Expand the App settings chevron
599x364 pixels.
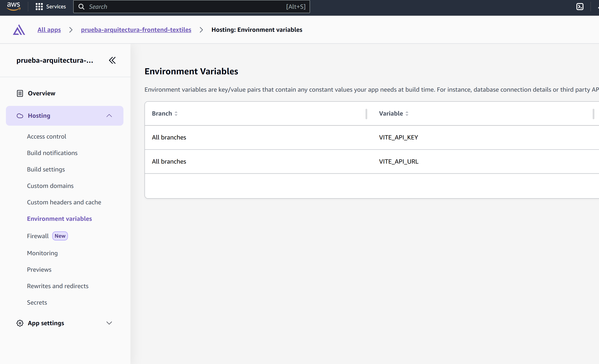click(109, 323)
